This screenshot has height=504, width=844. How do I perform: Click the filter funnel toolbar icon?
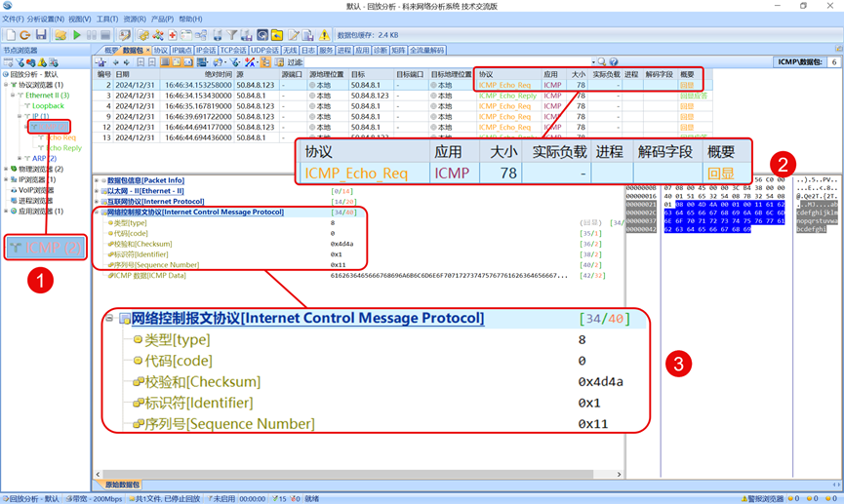(x=231, y=35)
